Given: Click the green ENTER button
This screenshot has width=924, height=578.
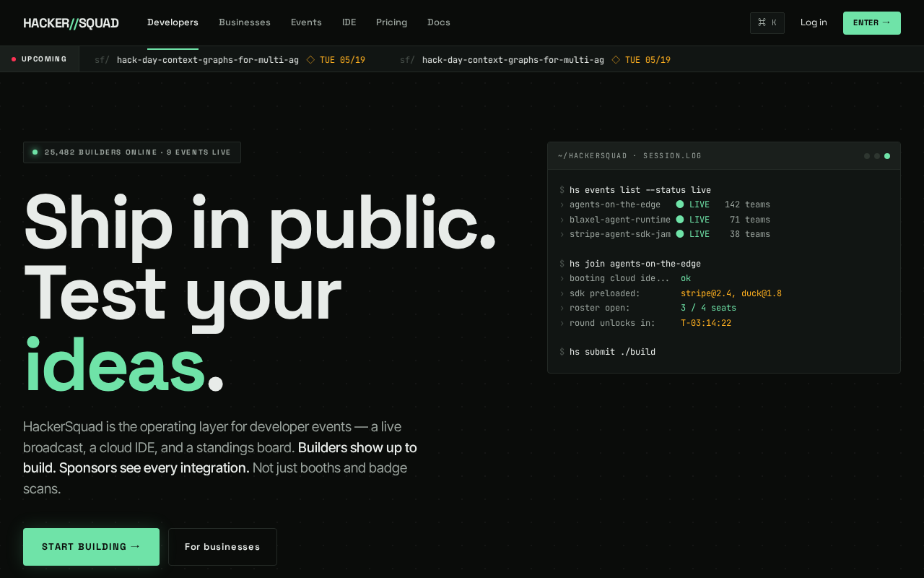Looking at the screenshot, I should [x=872, y=23].
